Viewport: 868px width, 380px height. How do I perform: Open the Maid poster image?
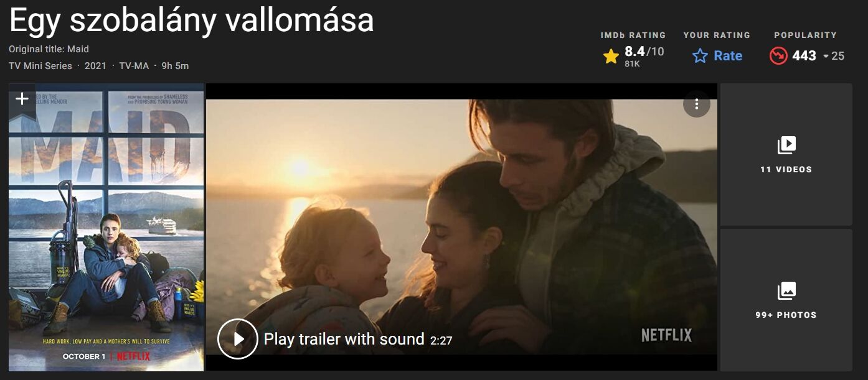tap(106, 228)
